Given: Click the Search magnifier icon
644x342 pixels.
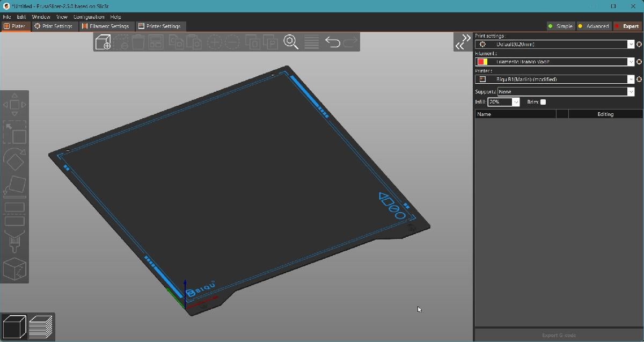Looking at the screenshot, I should [291, 42].
